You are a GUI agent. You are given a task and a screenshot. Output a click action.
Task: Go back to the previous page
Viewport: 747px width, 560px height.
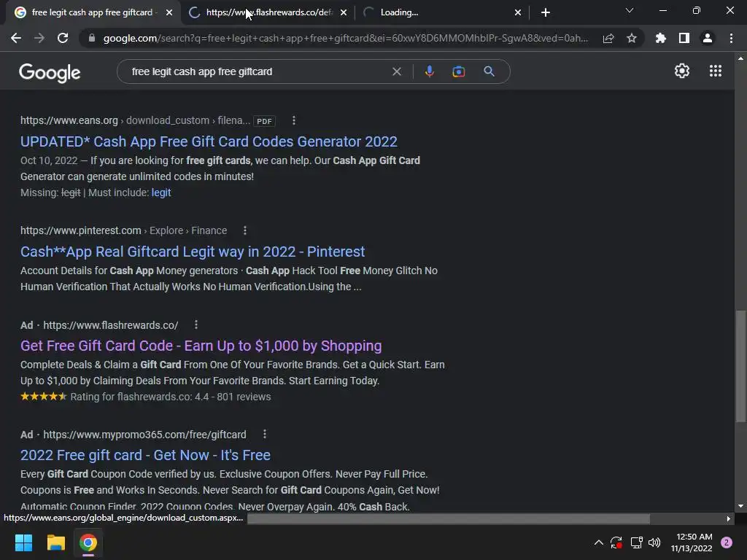pos(16,38)
